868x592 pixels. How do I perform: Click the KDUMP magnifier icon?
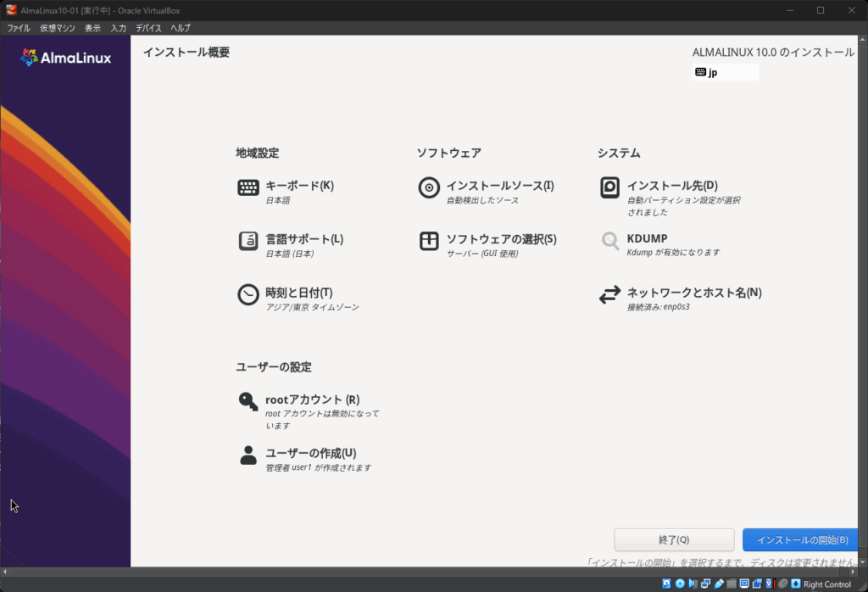click(x=610, y=241)
